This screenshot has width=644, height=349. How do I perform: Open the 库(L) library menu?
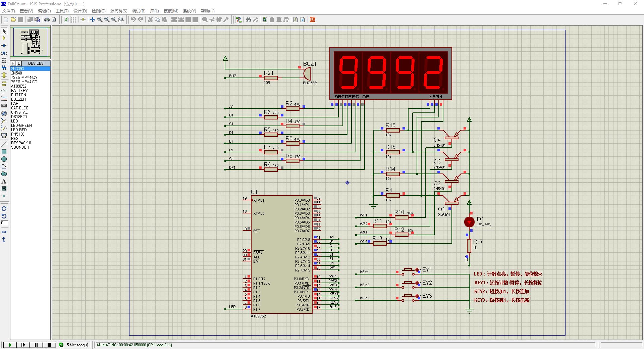(154, 11)
